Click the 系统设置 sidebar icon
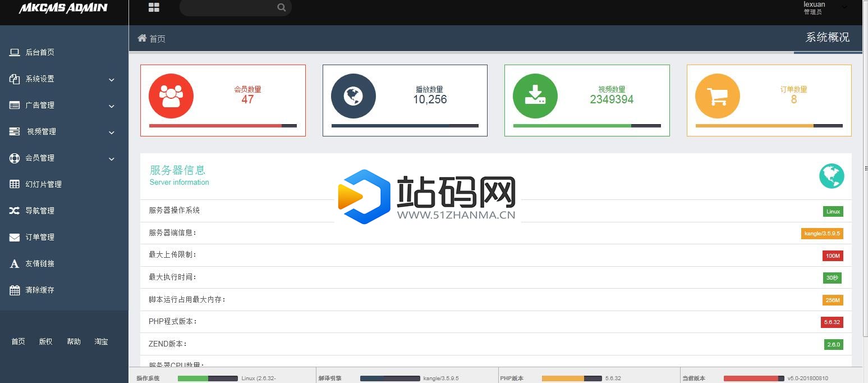868x383 pixels. coord(15,79)
